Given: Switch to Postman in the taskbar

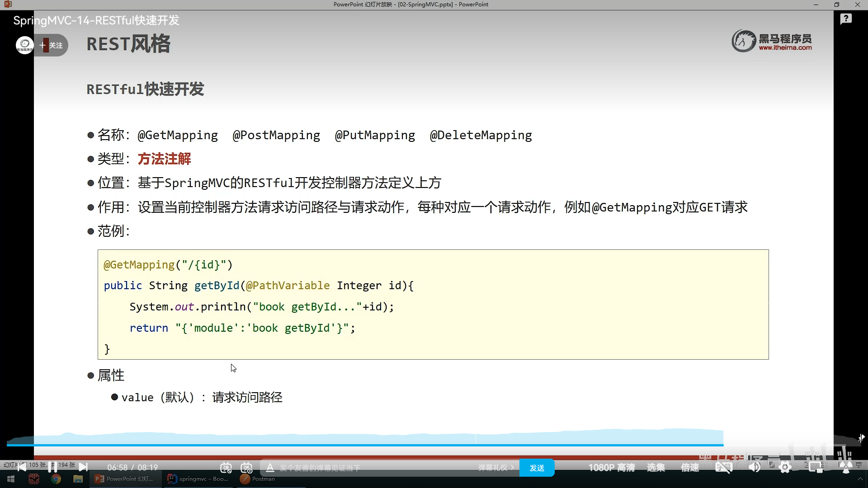Looking at the screenshot, I should click(x=258, y=479).
